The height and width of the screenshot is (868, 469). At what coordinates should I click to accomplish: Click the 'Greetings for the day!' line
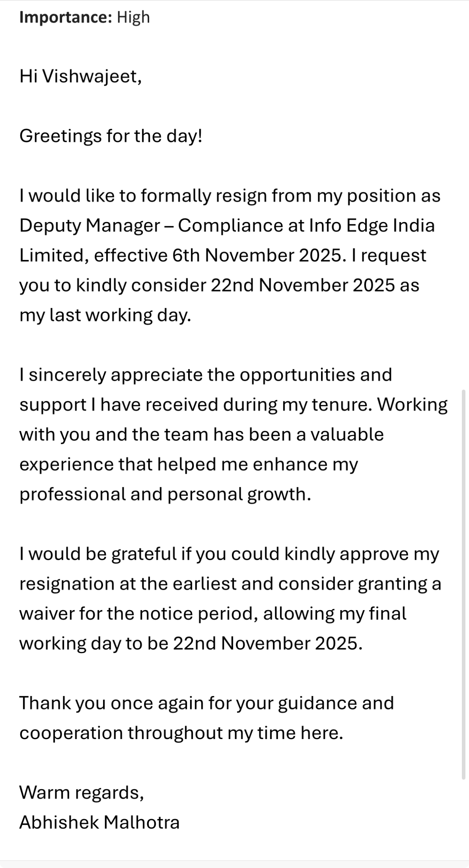point(111,136)
